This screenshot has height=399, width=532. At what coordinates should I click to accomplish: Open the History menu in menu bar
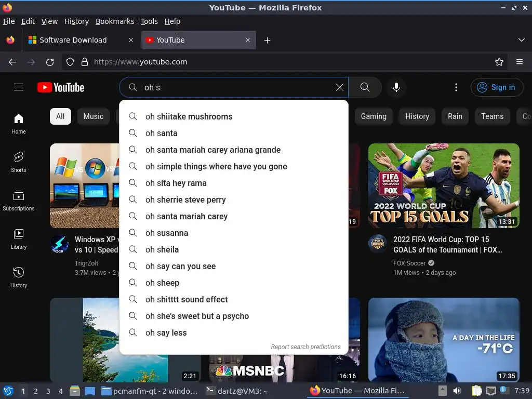point(77,21)
